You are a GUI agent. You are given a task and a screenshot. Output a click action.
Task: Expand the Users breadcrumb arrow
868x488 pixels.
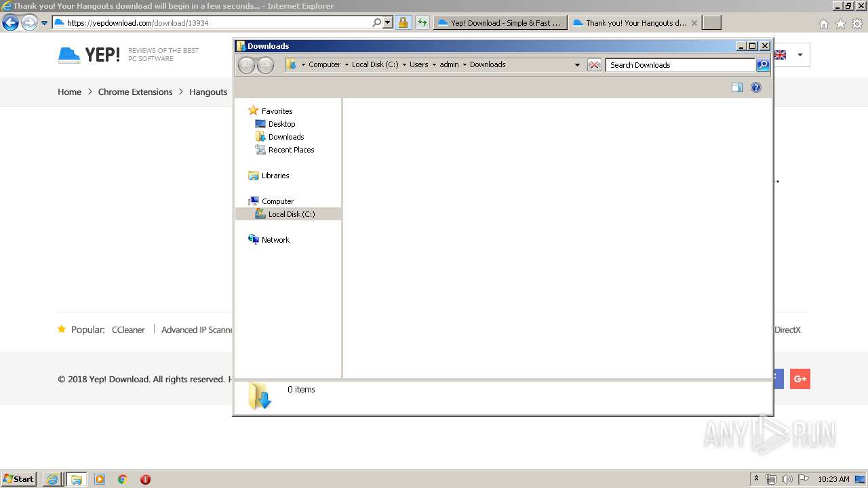point(434,65)
